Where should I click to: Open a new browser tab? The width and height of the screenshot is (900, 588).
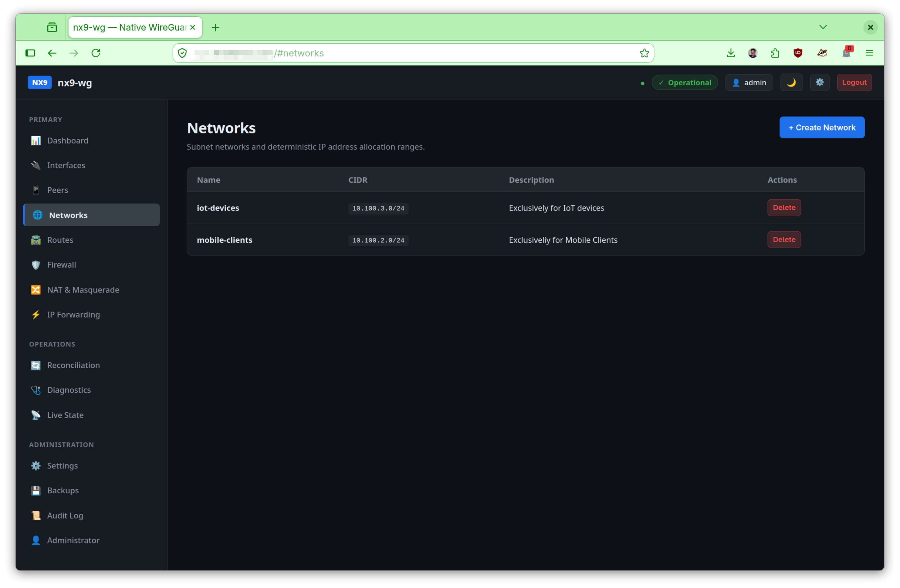215,27
